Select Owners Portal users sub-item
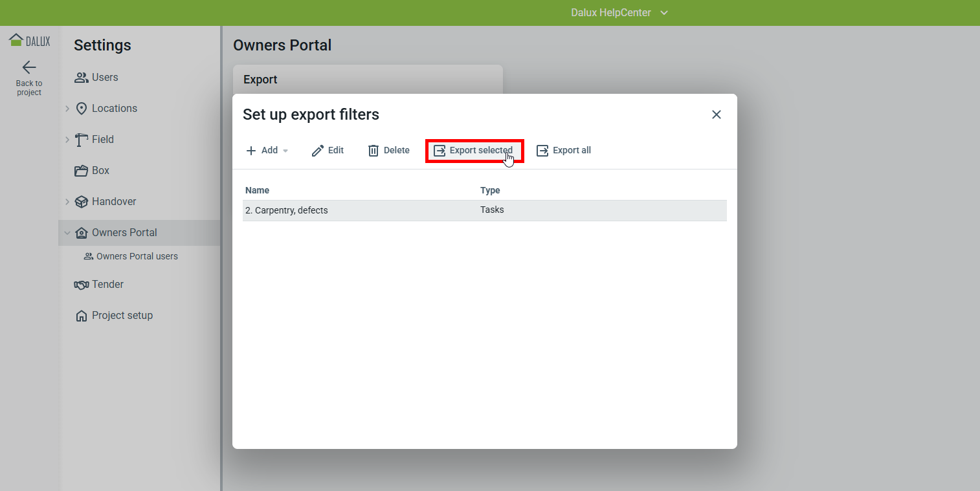Image resolution: width=980 pixels, height=491 pixels. point(137,256)
